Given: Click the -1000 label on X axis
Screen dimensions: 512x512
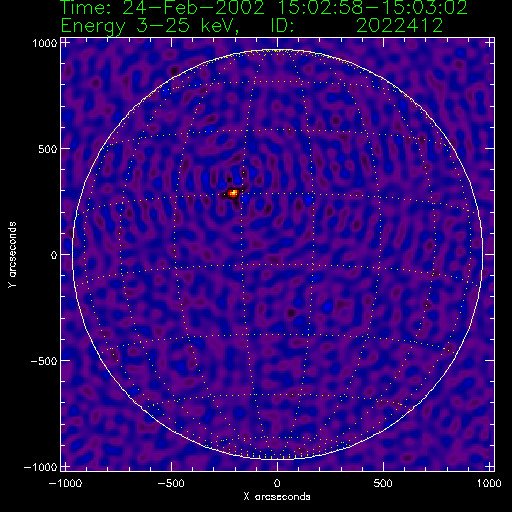Looking at the screenshot, I should (x=65, y=483).
